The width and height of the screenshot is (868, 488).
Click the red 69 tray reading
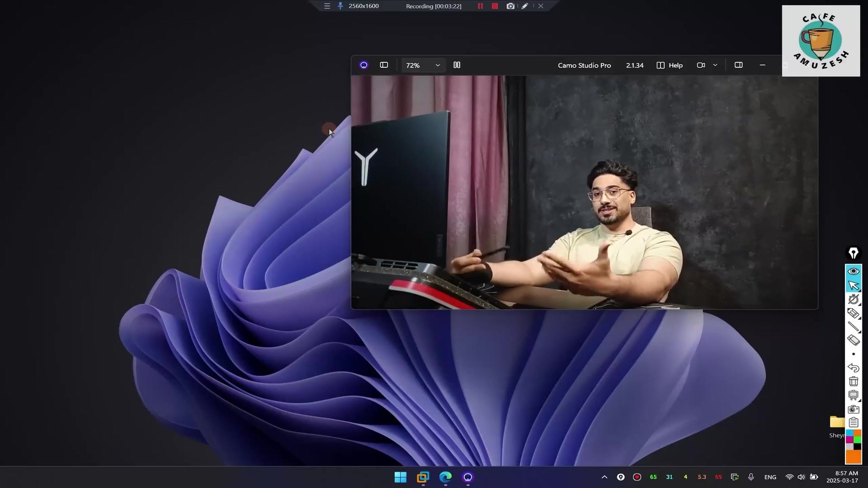(718, 477)
